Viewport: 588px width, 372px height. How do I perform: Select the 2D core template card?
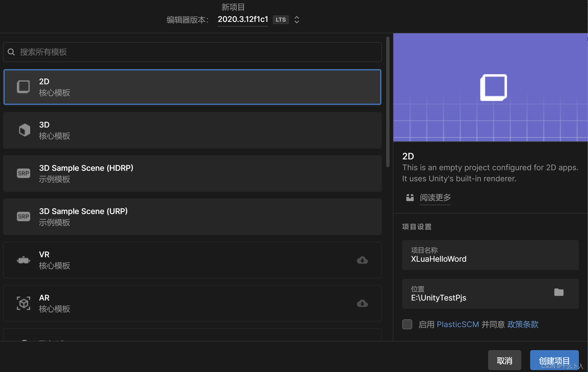(x=192, y=87)
